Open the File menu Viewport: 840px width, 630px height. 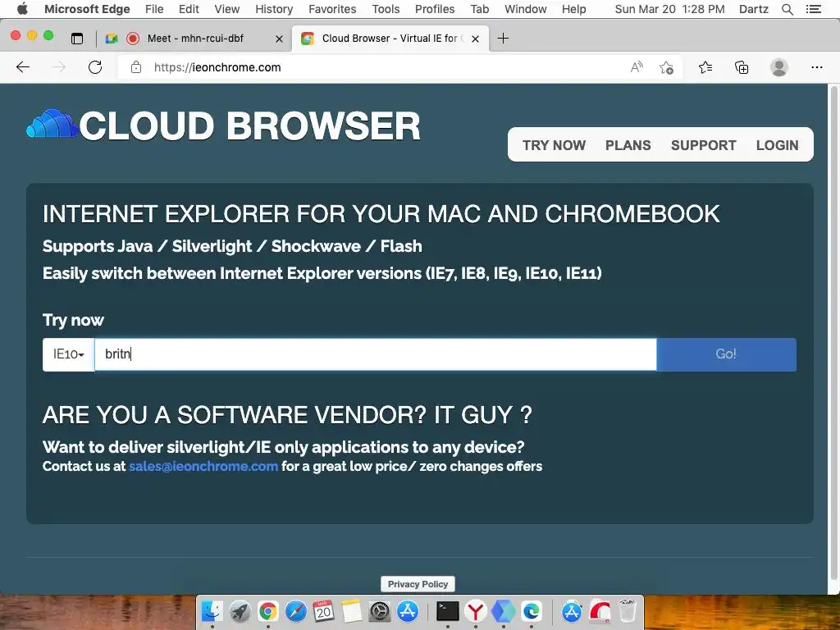[x=154, y=9]
